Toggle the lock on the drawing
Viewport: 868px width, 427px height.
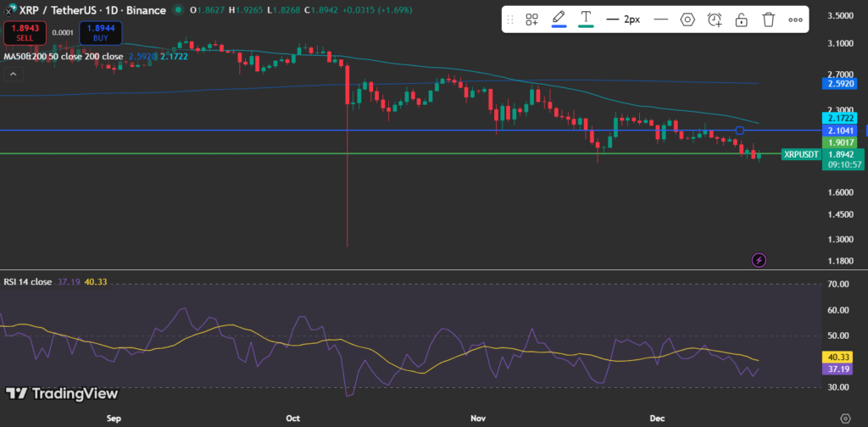[741, 19]
